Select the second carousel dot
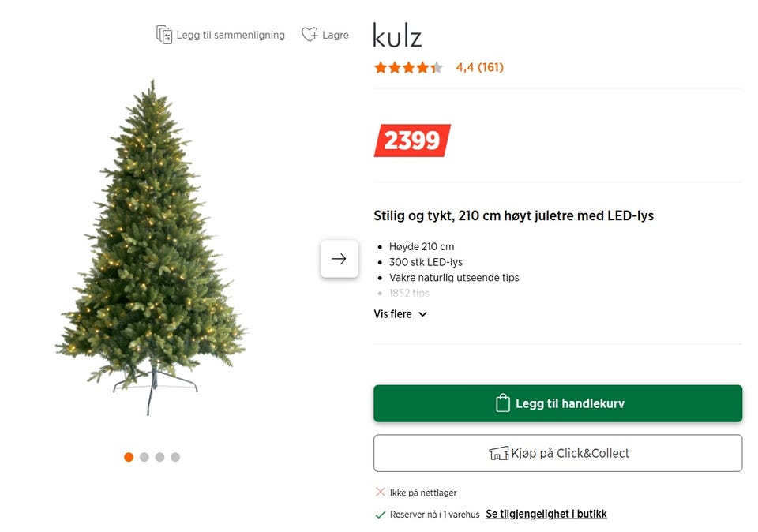Viewport: 758px width, 532px height. 144,457
